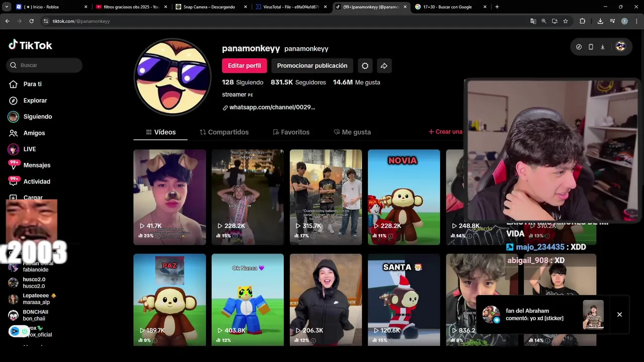Switch to the Favoritos tab
Screen dimensions: 644x362
coord(291,132)
